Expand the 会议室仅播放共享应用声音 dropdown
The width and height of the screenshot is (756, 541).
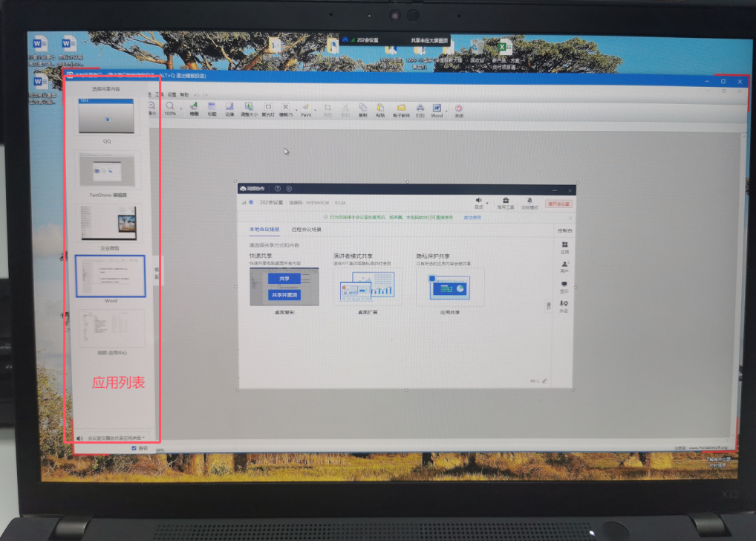(143, 438)
